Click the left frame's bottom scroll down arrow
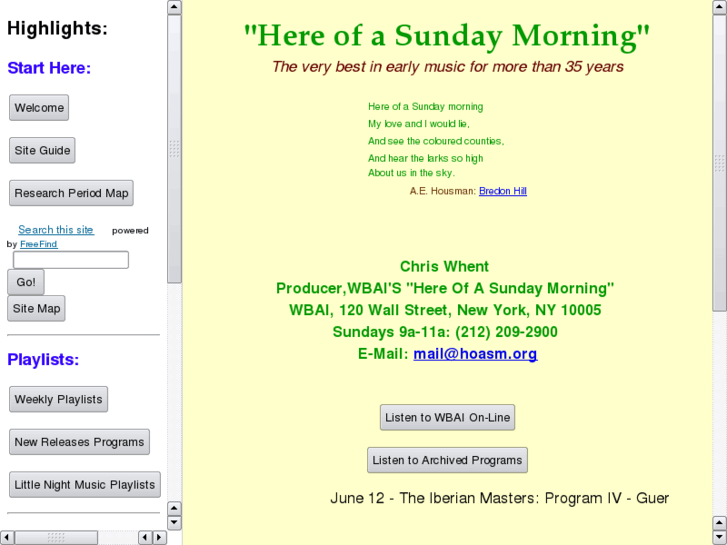 tap(174, 523)
